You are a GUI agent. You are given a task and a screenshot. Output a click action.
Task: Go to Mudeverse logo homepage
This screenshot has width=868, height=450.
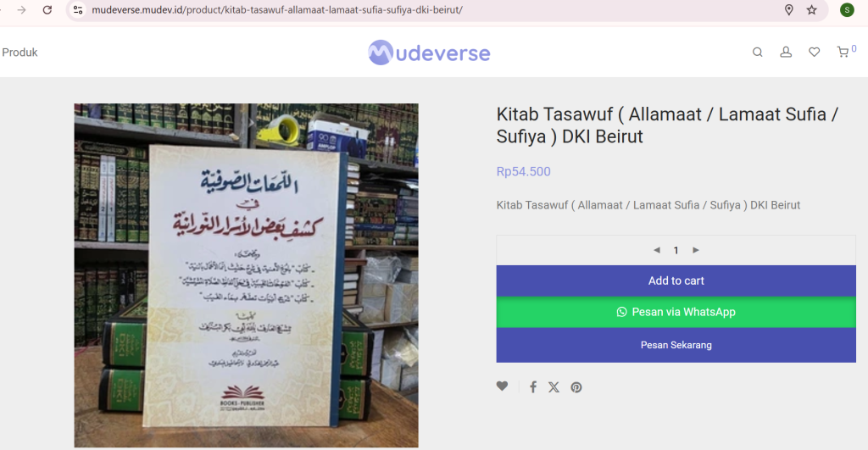429,53
